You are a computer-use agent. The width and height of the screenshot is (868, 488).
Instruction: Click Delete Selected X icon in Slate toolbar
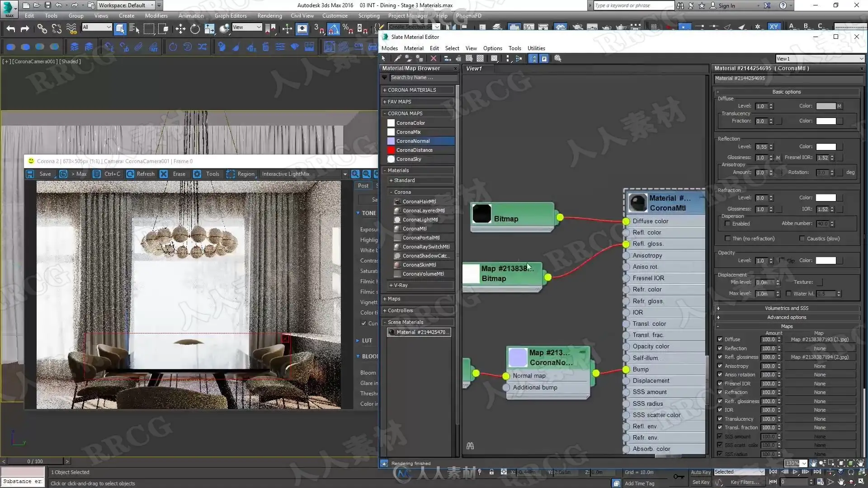[x=434, y=58]
